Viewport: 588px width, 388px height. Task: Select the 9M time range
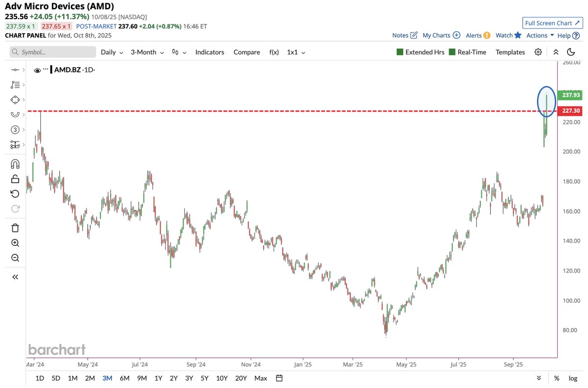(142, 378)
